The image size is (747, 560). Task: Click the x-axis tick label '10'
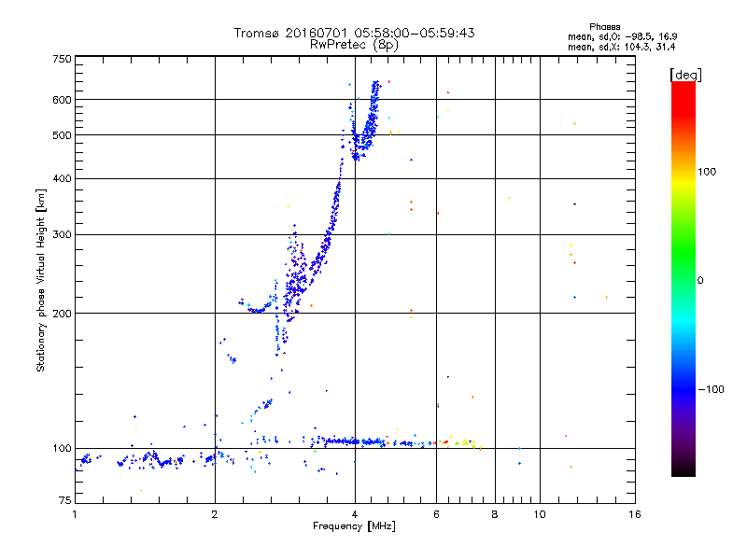[540, 514]
